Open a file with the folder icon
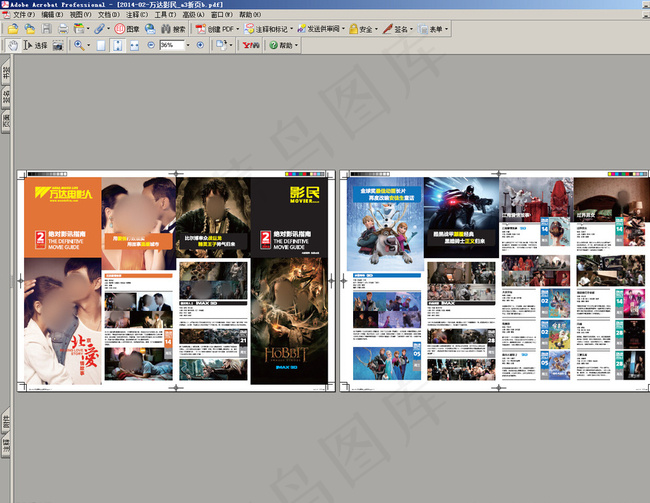Viewport: 650px width, 503px height. [12, 29]
